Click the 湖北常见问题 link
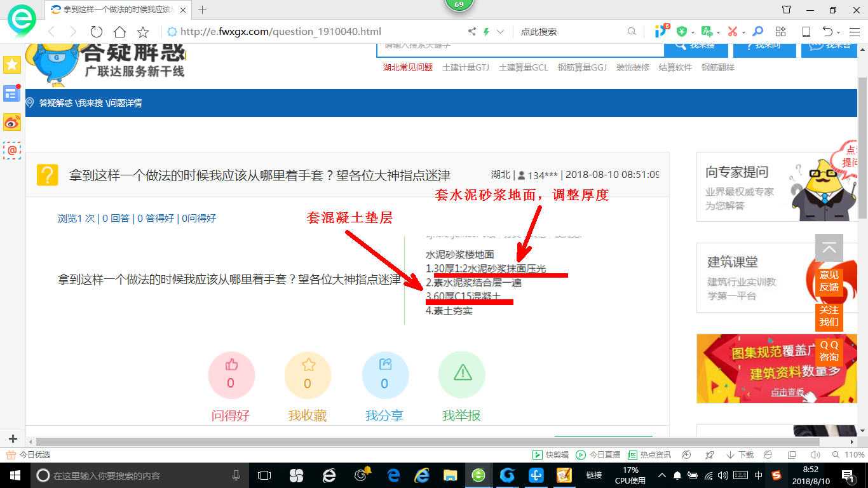868x488 pixels. click(407, 67)
